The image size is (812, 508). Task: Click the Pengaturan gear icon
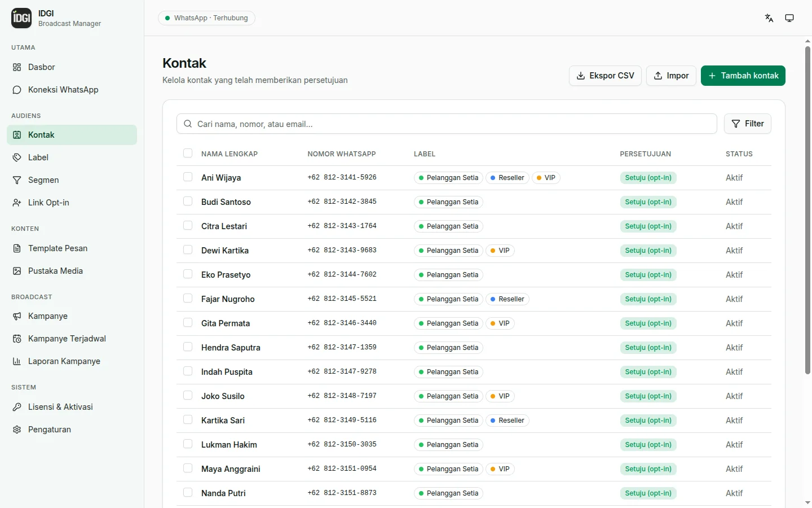coord(17,430)
